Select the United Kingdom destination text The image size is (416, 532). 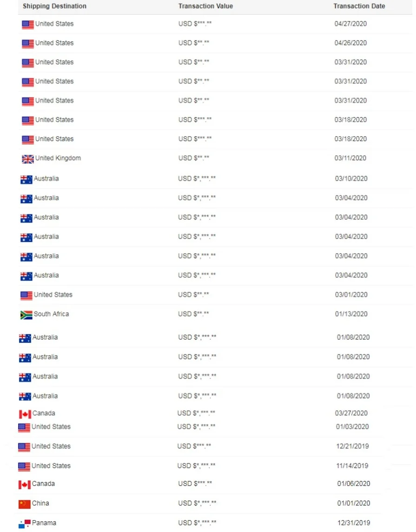58,158
